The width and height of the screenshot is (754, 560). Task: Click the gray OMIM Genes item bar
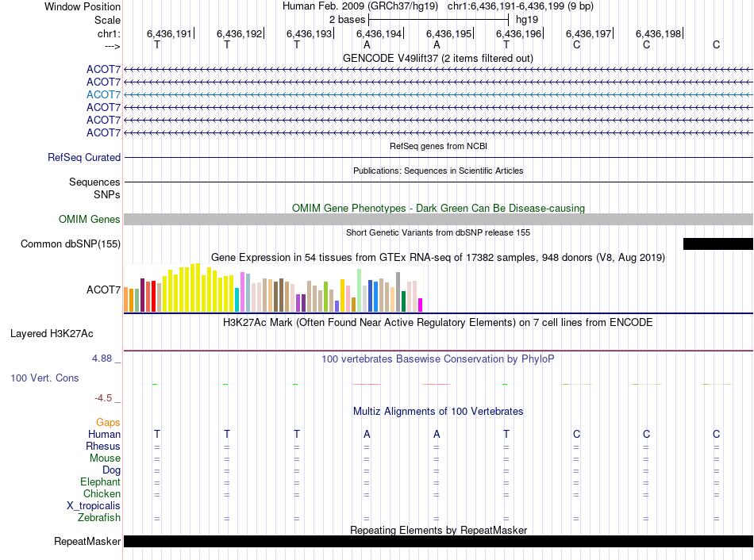tap(438, 220)
